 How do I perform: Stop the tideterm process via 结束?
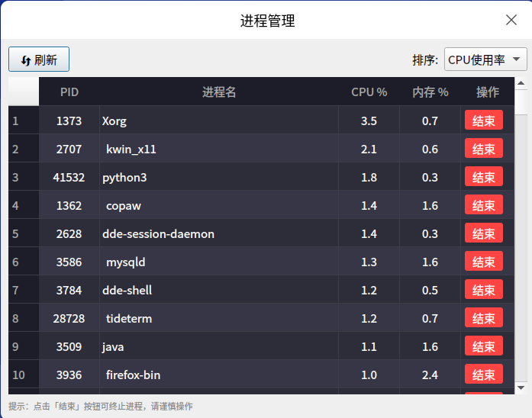point(483,317)
